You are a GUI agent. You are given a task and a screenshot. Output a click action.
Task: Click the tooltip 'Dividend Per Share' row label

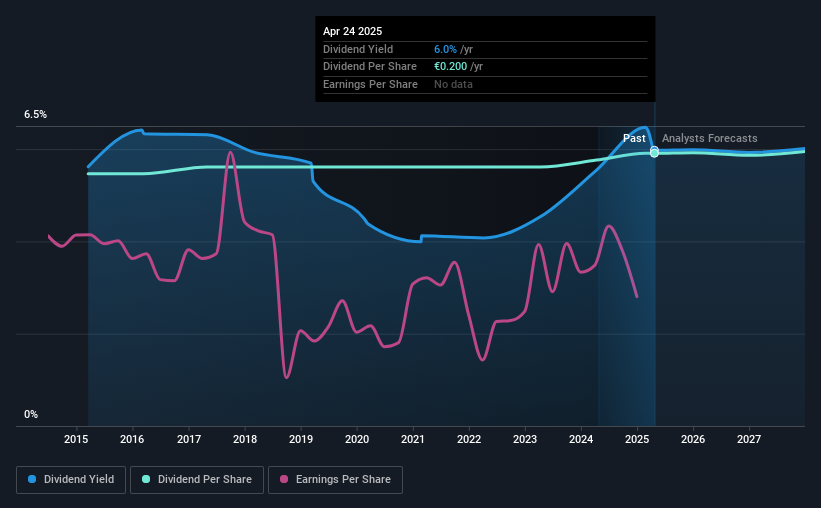pyautogui.click(x=370, y=67)
